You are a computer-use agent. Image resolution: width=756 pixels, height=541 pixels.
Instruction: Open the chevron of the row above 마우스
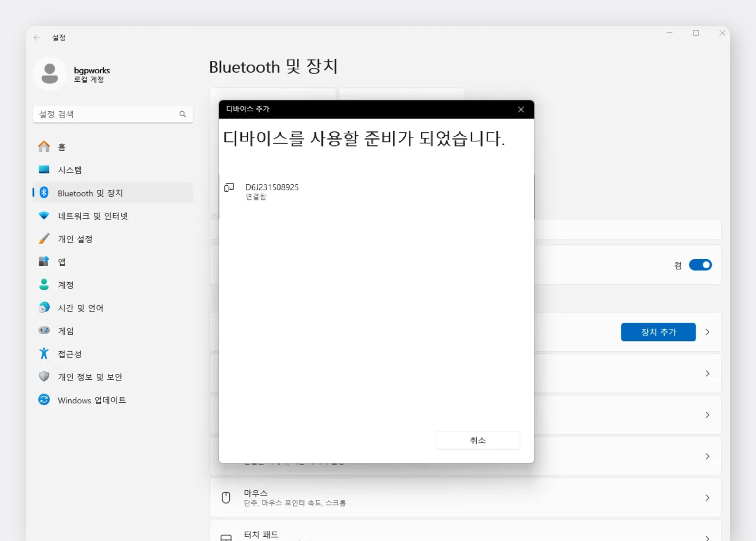point(707,456)
